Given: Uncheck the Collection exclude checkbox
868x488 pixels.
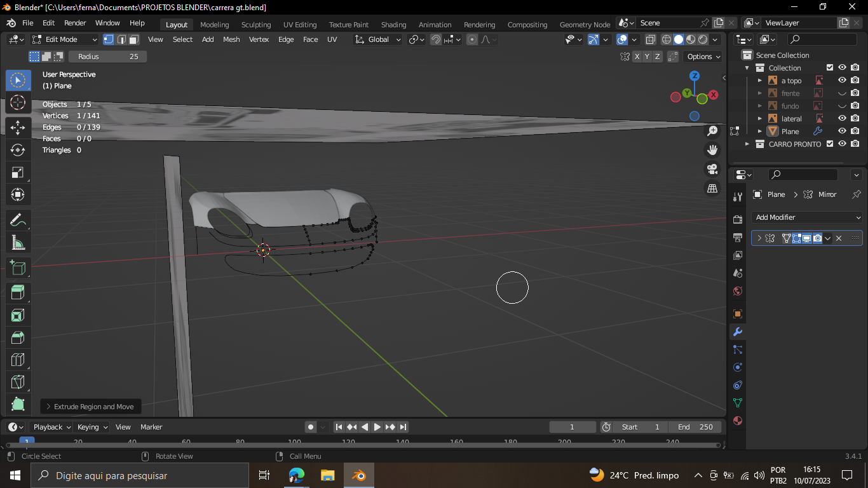Looking at the screenshot, I should (829, 68).
